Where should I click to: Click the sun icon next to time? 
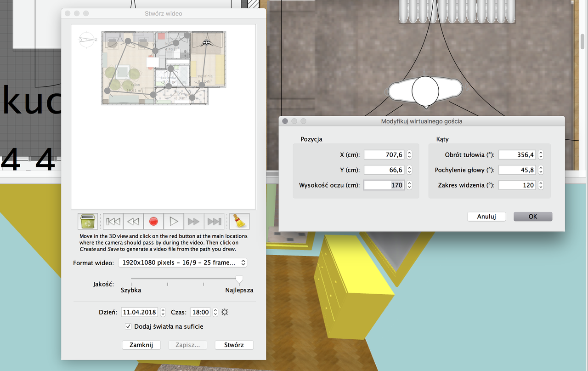click(x=225, y=312)
